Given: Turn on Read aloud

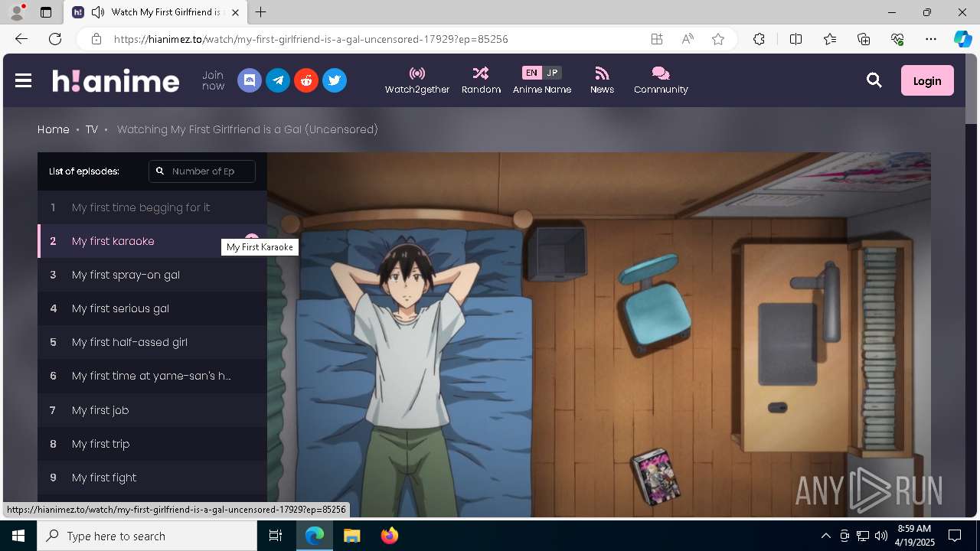Looking at the screenshot, I should point(688,39).
